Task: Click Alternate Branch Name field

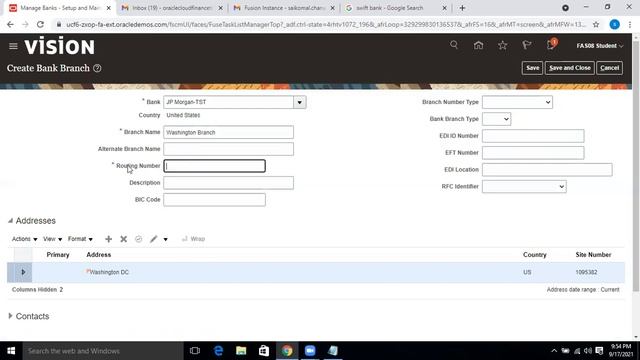Action: pyautogui.click(x=228, y=149)
